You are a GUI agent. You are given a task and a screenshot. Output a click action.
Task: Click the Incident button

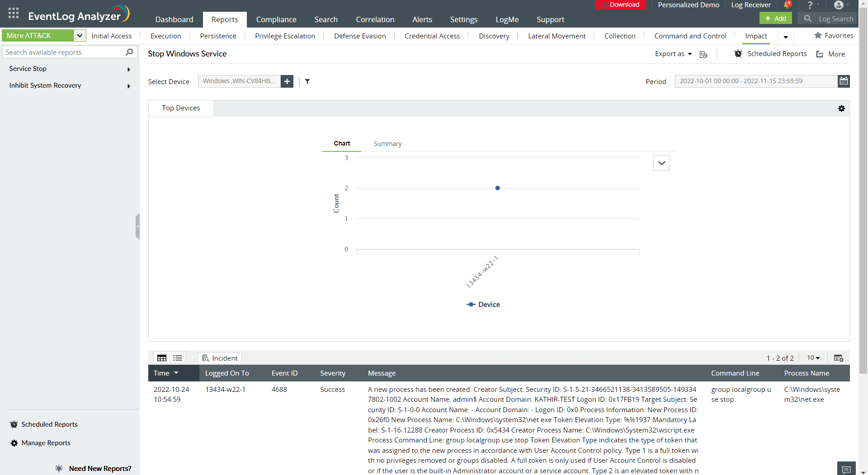219,358
